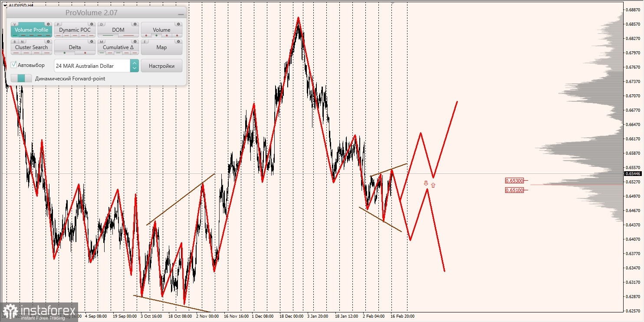
Task: Click the N hotkey tag on Cluster Search
Action: point(22,42)
